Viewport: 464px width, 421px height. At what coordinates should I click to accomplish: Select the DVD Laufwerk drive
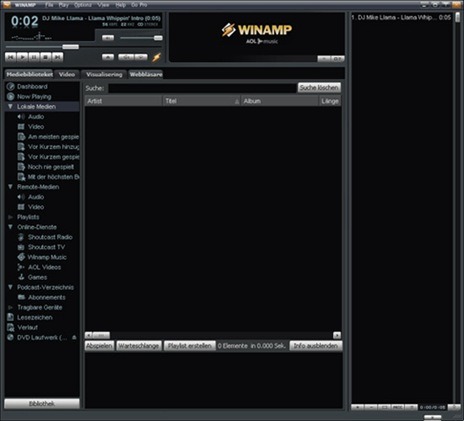pos(42,337)
